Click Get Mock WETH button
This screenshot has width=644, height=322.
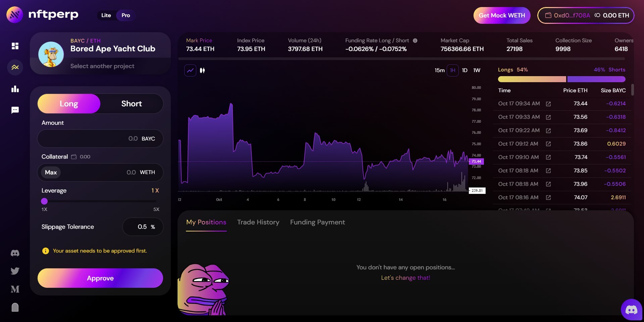[x=502, y=15]
